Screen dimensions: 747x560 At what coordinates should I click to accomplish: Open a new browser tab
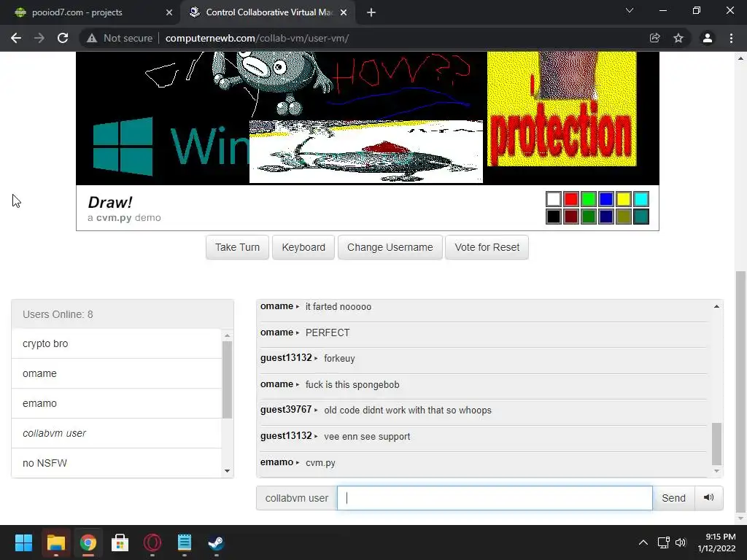[x=371, y=12]
